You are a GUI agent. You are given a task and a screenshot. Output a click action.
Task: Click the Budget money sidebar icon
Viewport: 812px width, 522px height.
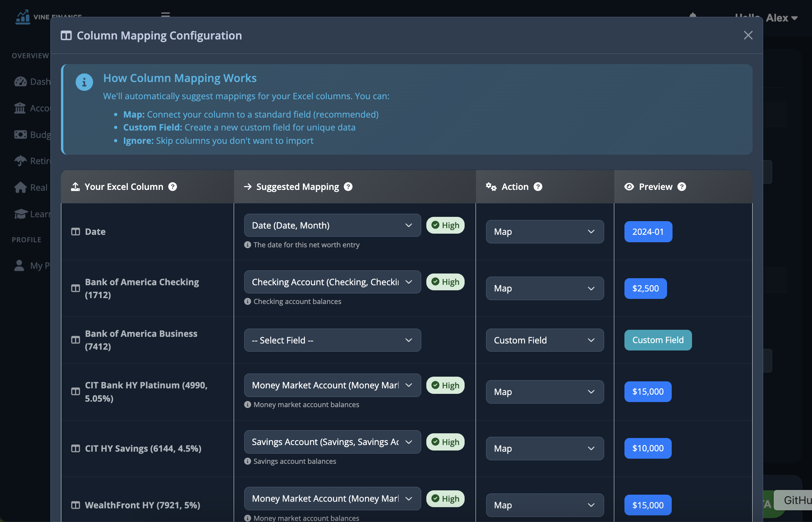(x=20, y=134)
